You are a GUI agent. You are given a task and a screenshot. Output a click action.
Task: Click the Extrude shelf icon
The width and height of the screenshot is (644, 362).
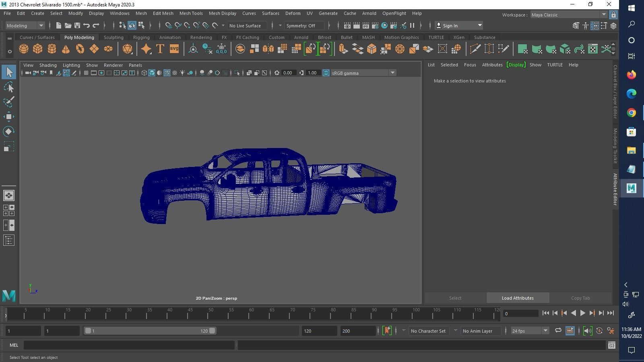[x=343, y=49]
